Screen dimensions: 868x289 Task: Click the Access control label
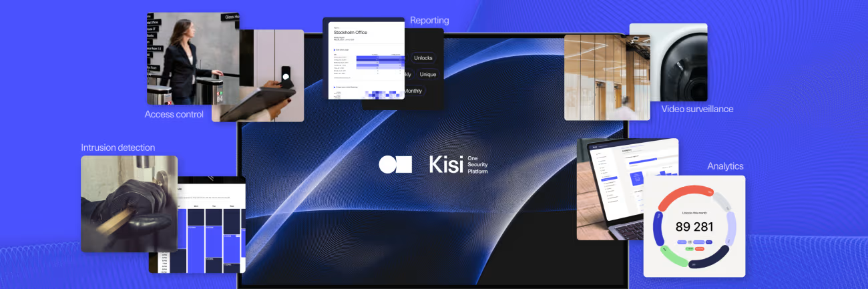click(x=174, y=114)
